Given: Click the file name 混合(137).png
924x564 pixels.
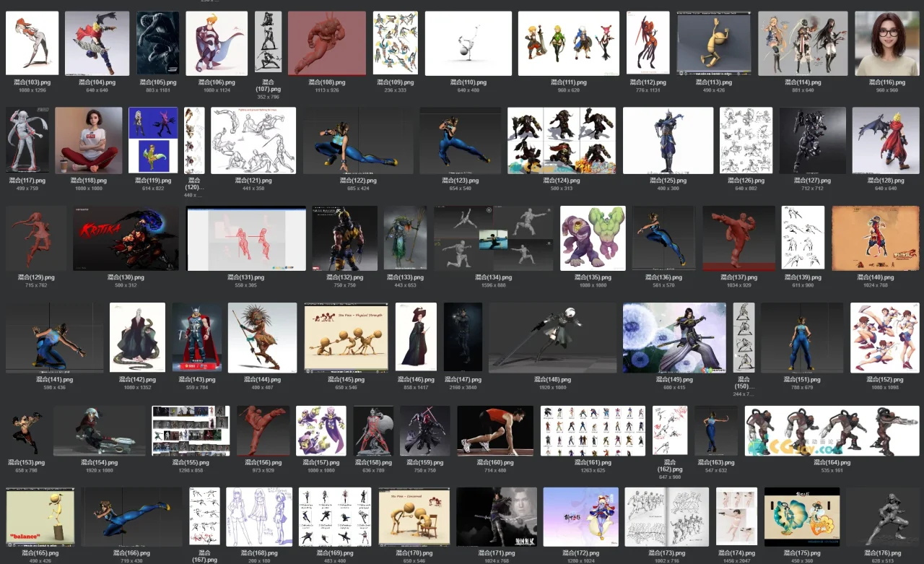Looking at the screenshot, I should click(739, 277).
